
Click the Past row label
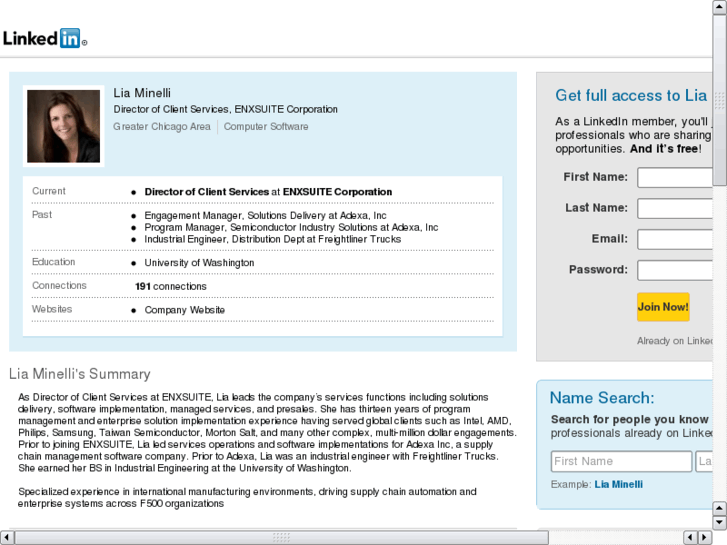coord(42,214)
